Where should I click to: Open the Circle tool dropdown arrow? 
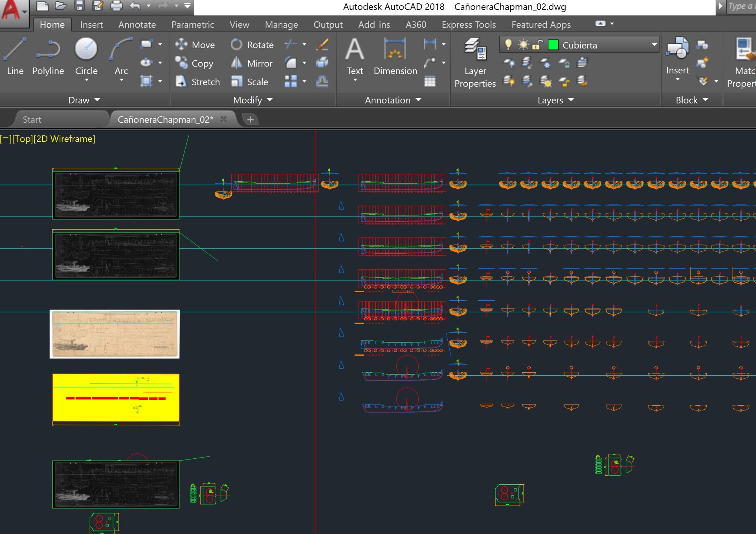[x=87, y=80]
